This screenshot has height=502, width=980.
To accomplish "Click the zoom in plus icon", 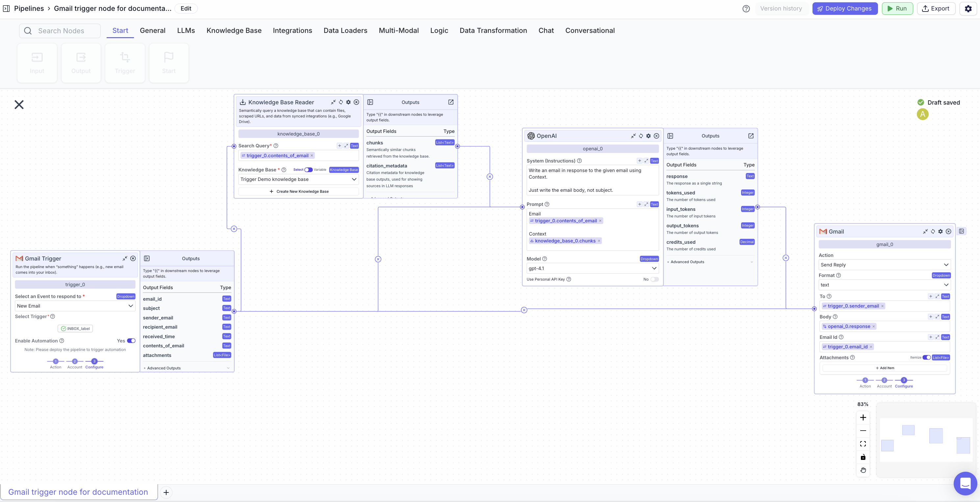I will tap(863, 417).
